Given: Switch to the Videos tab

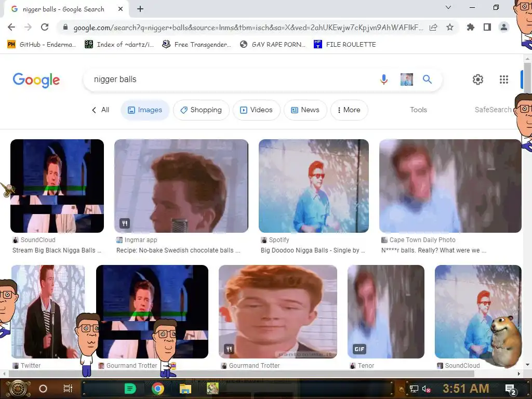Looking at the screenshot, I should pyautogui.click(x=257, y=110).
